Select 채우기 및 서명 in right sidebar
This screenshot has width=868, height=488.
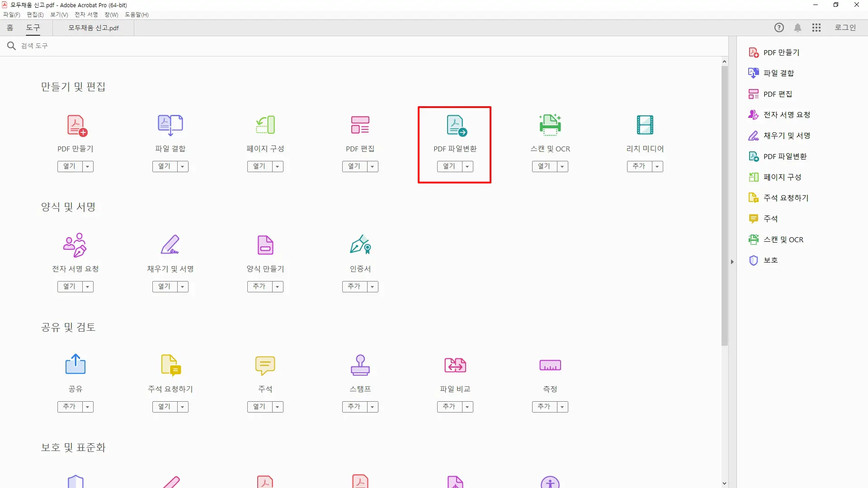(779, 136)
